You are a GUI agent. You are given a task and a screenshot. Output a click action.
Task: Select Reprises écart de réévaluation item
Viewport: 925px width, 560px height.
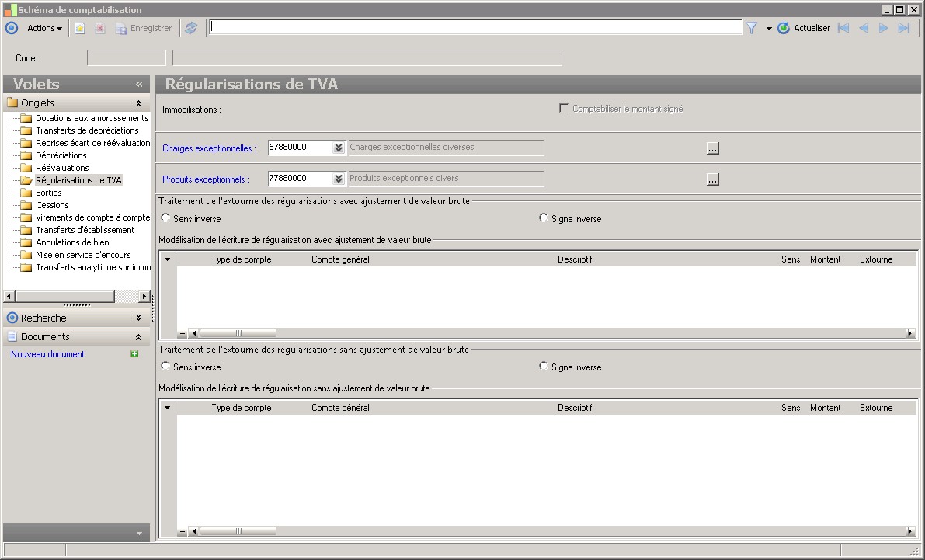point(92,143)
